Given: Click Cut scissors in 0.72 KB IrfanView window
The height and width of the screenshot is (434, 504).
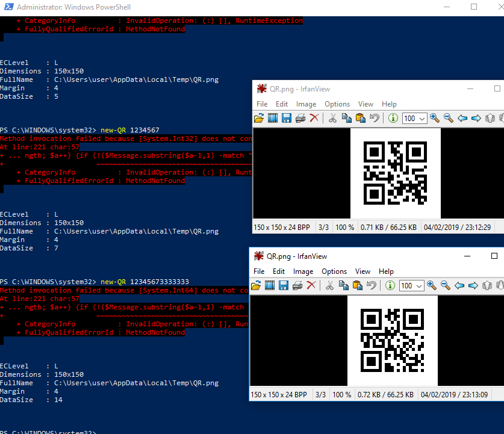Looking at the screenshot, I should pos(329,285).
